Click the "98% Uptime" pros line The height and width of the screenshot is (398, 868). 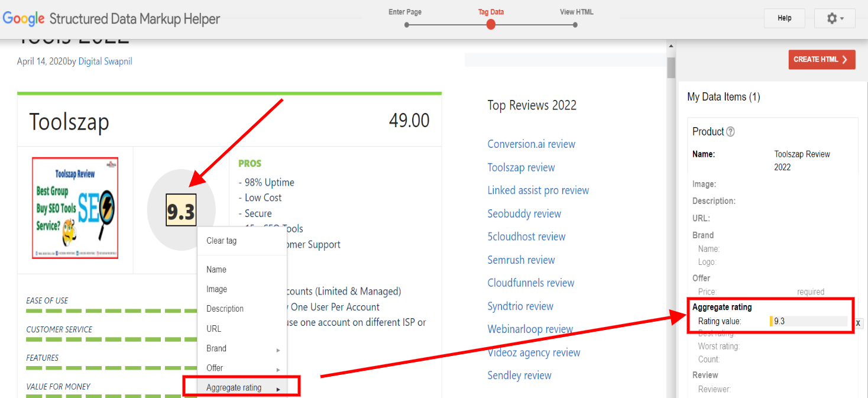click(x=266, y=183)
